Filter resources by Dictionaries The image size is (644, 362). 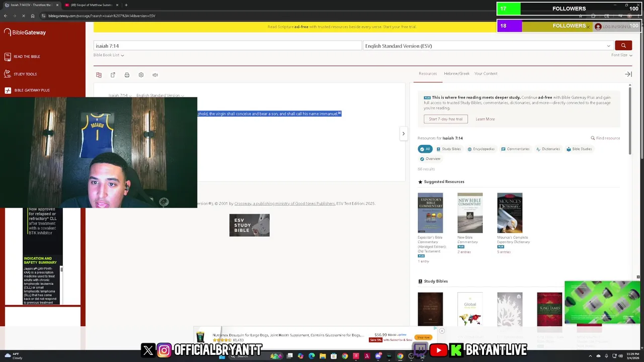(548, 149)
